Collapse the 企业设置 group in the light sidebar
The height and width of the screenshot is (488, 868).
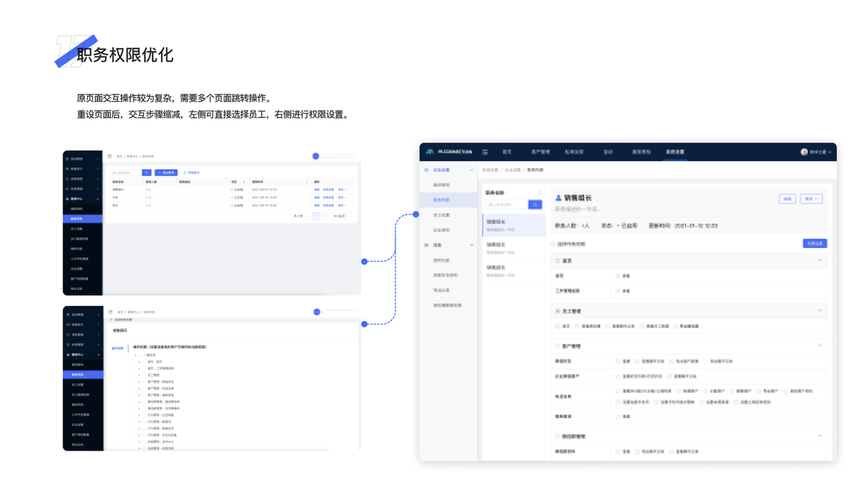(472, 170)
